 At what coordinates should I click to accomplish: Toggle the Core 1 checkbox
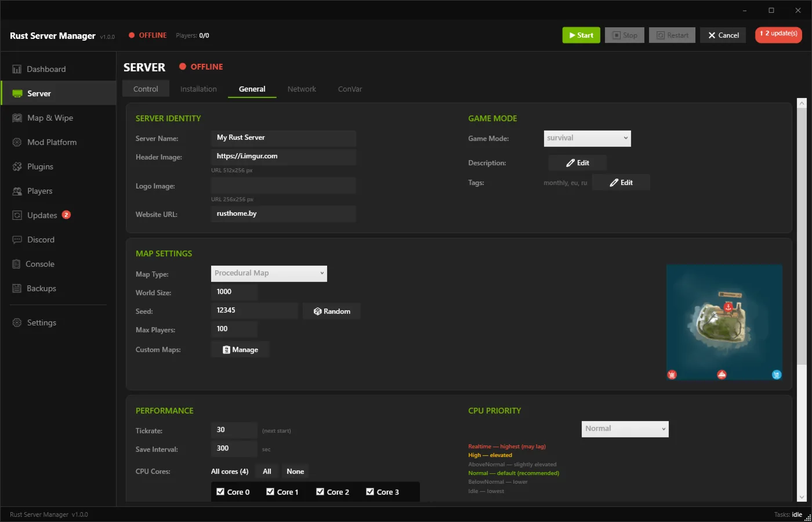coord(270,491)
